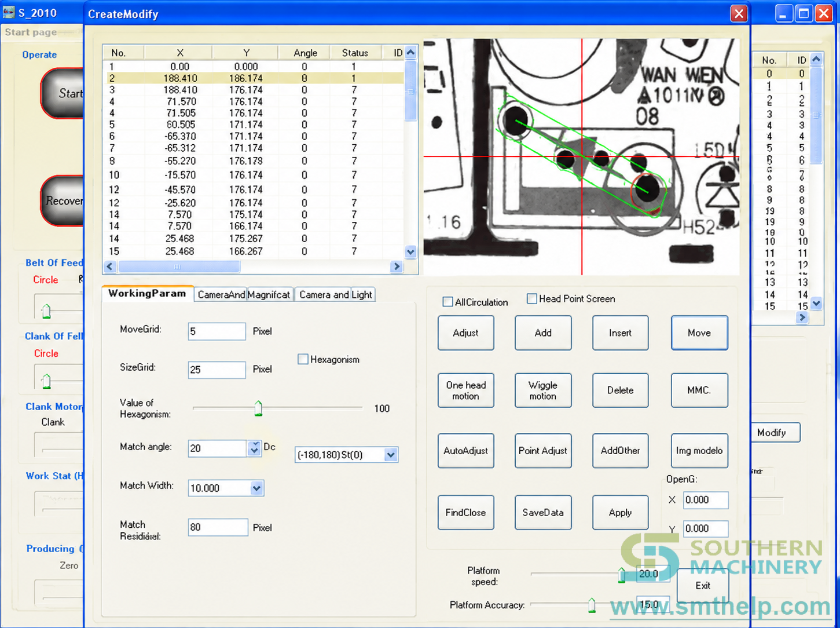
Task: Click the SaveData button
Action: click(x=543, y=513)
